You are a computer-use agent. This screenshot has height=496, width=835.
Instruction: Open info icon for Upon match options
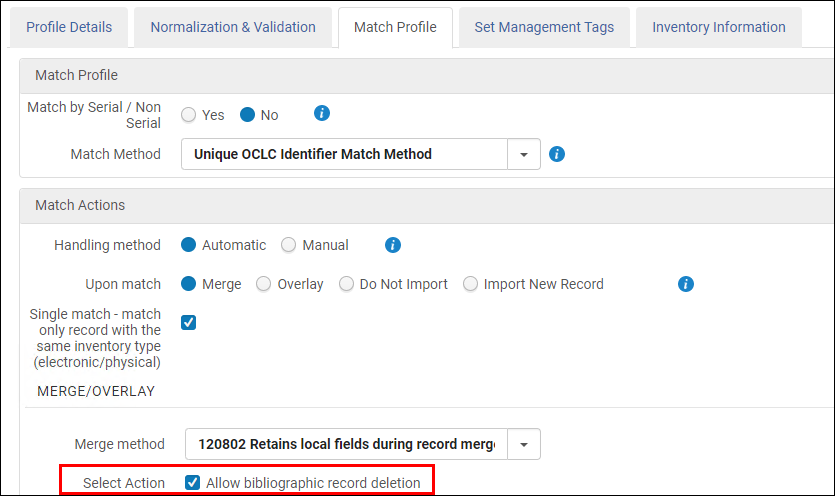coord(685,284)
